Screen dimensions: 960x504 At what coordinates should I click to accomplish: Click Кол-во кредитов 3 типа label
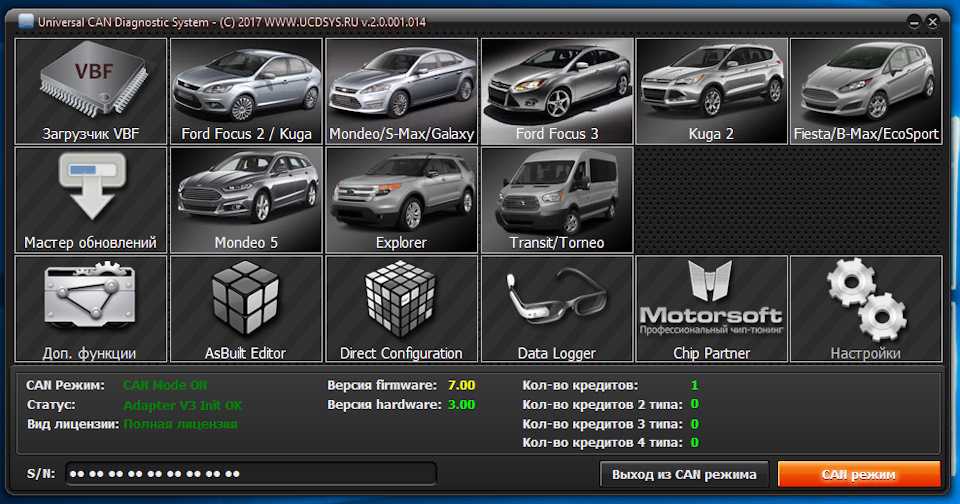coord(602,424)
